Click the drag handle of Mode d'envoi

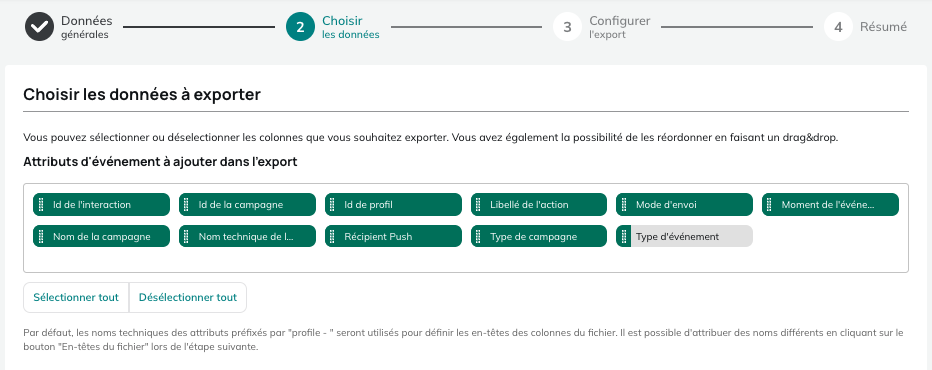tap(624, 205)
